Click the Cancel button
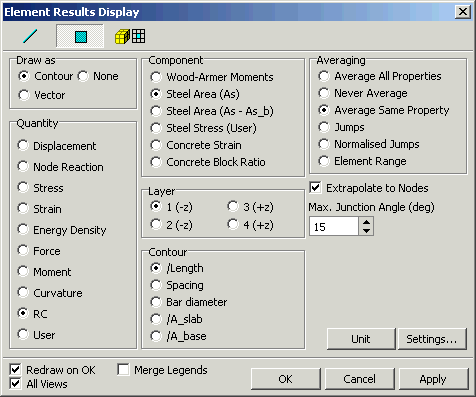Screen dimensions: 476x397 click(x=360, y=379)
